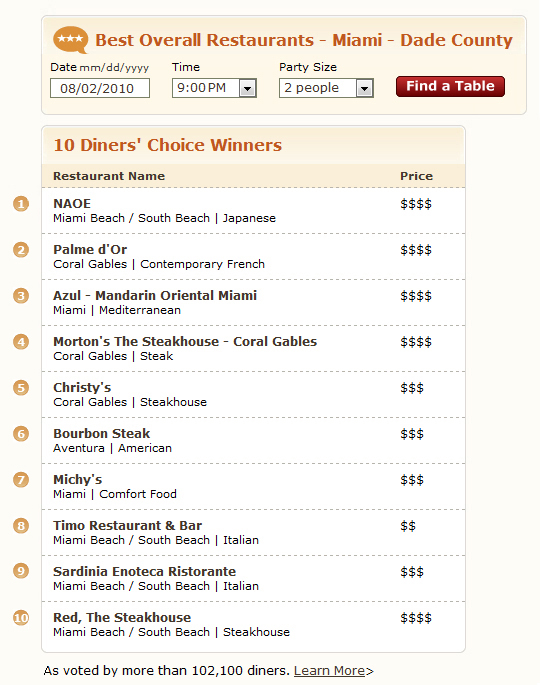Click the number 9 rank badge
540x685 pixels.
(x=21, y=571)
